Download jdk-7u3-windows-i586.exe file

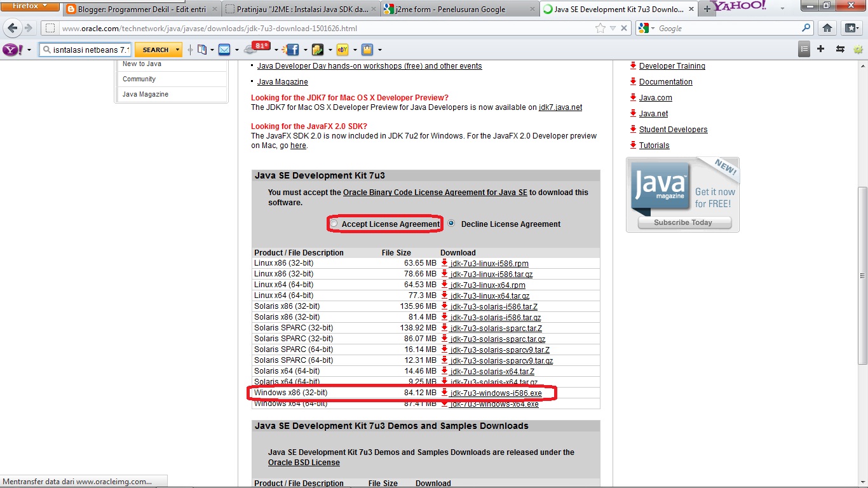click(x=496, y=393)
